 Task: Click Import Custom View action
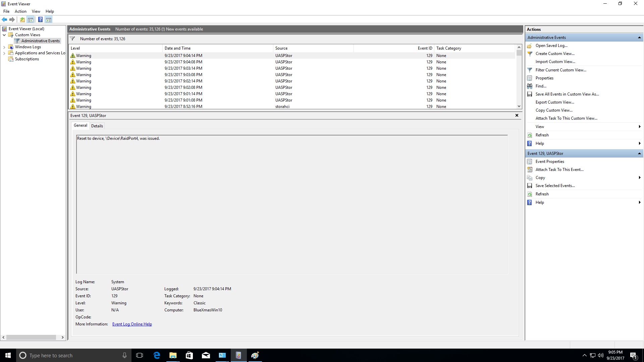pos(555,62)
